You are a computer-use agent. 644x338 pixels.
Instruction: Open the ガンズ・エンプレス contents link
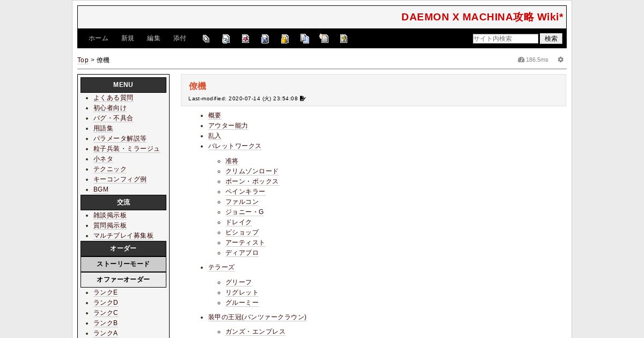pyautogui.click(x=255, y=332)
